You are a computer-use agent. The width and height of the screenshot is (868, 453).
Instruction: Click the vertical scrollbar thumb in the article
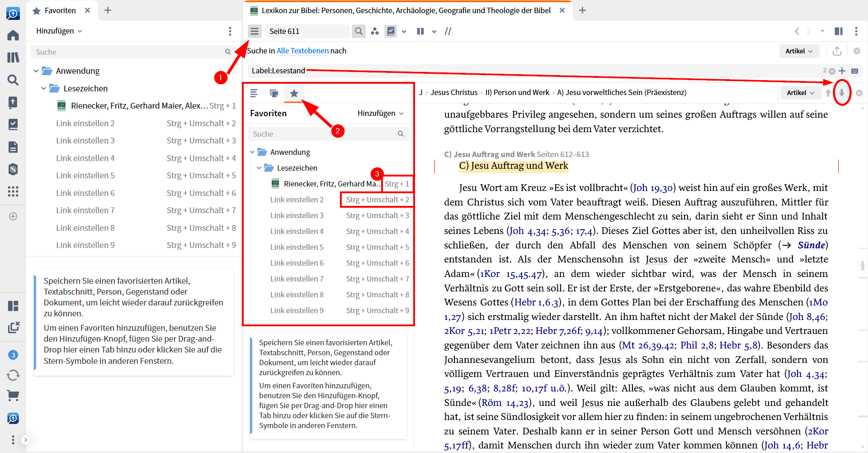(863, 265)
